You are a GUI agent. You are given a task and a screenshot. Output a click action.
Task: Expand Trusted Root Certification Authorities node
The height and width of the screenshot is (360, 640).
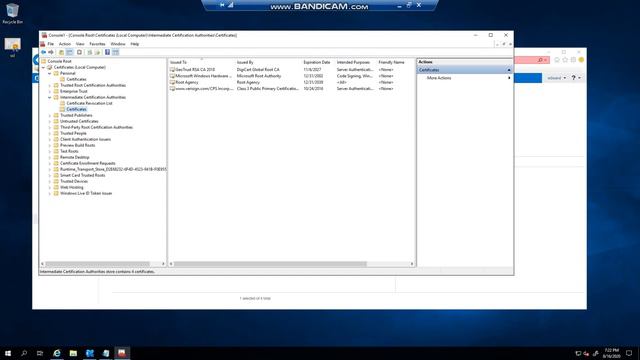pos(50,85)
